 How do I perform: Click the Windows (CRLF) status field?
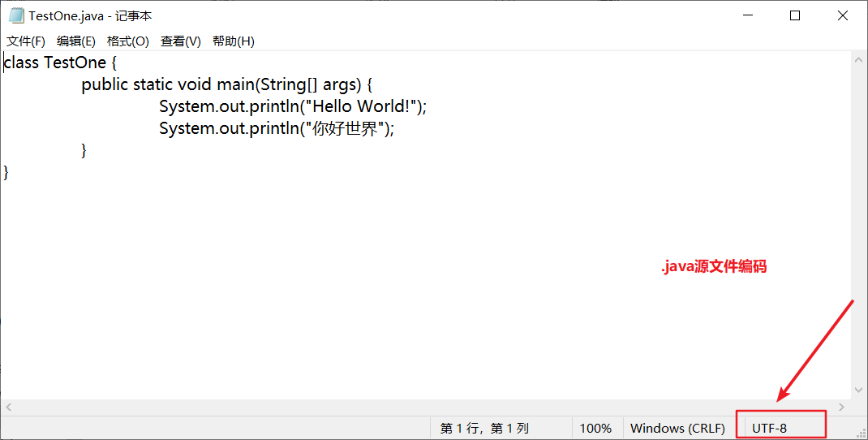tap(677, 429)
